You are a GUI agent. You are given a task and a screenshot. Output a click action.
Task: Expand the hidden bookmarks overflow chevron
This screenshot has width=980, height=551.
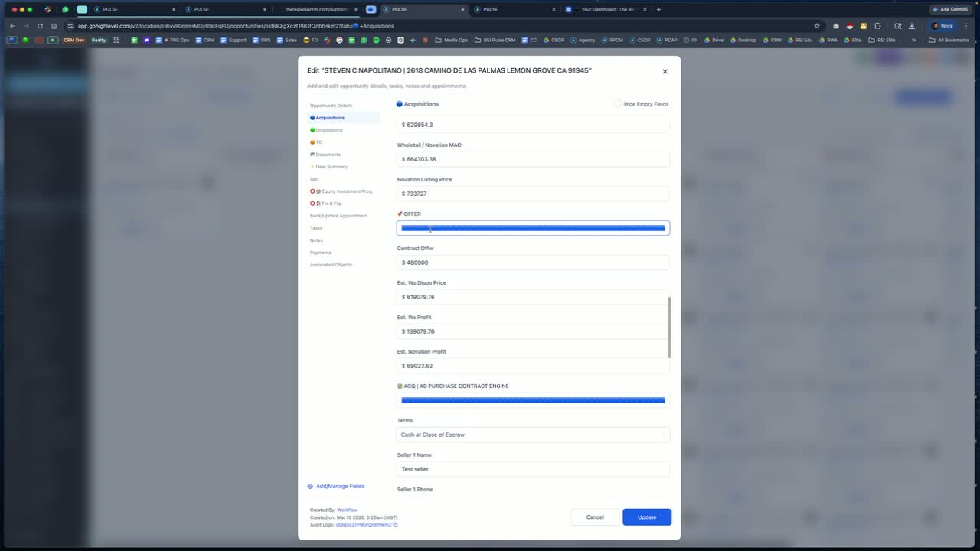click(913, 40)
